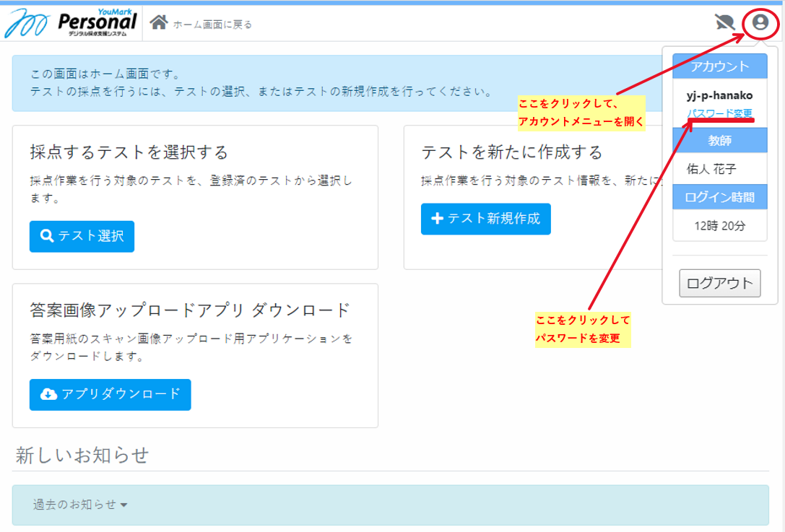Image resolution: width=785 pixels, height=532 pixels.
Task: Click the home house icon
Action: pyautogui.click(x=159, y=22)
